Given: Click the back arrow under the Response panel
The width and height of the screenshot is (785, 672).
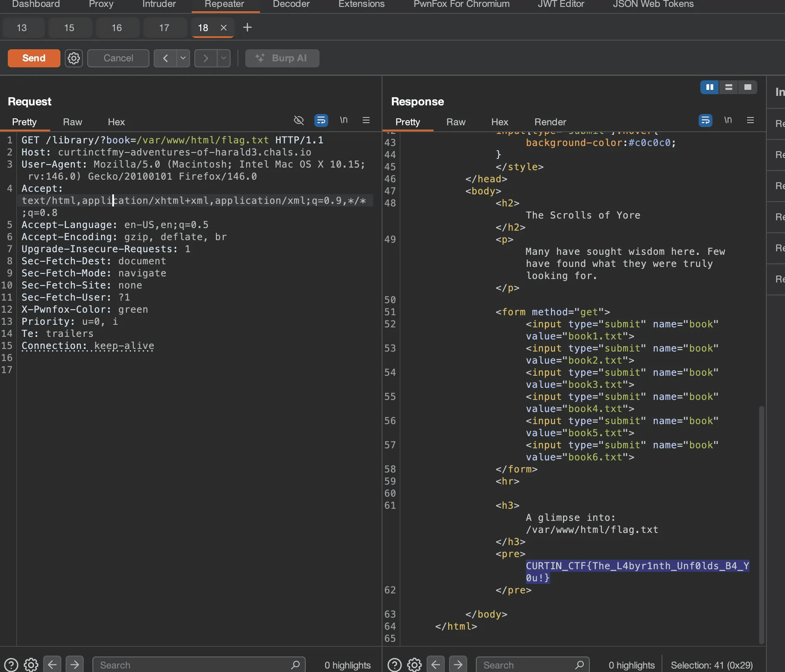Looking at the screenshot, I should click(x=436, y=665).
